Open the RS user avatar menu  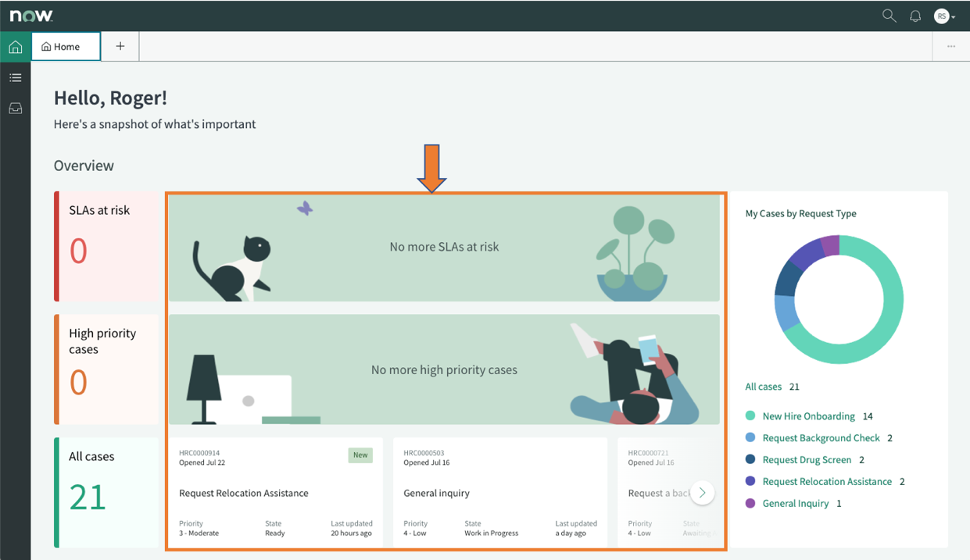point(944,16)
